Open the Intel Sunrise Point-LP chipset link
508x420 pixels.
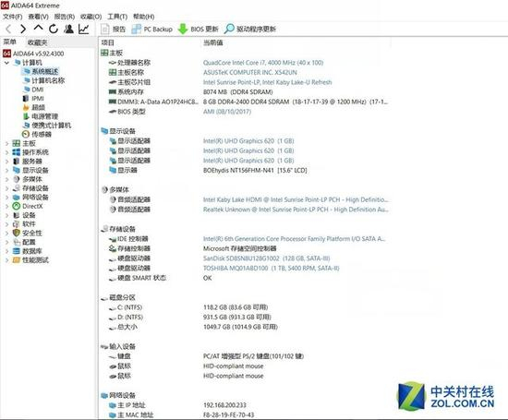[267, 82]
